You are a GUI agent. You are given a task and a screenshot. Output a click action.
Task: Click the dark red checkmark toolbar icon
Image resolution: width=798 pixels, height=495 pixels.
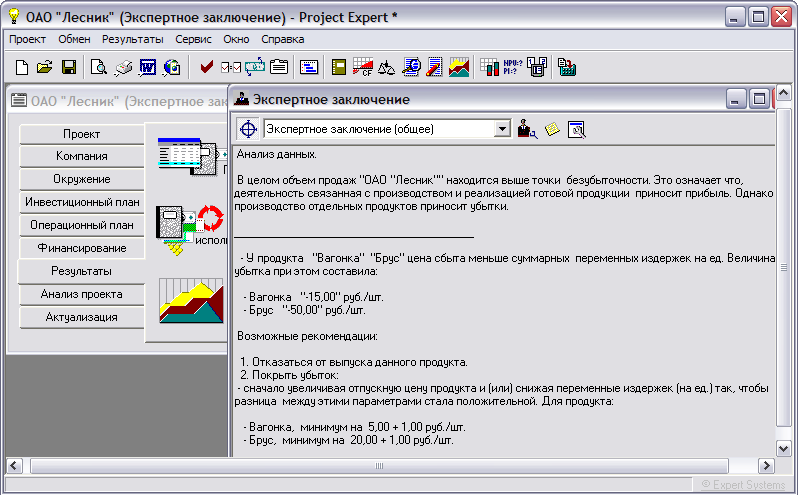pos(207,67)
